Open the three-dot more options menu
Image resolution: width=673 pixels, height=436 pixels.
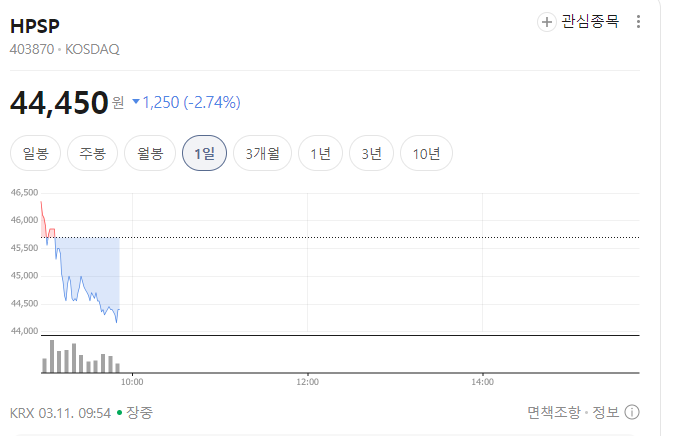tap(638, 21)
